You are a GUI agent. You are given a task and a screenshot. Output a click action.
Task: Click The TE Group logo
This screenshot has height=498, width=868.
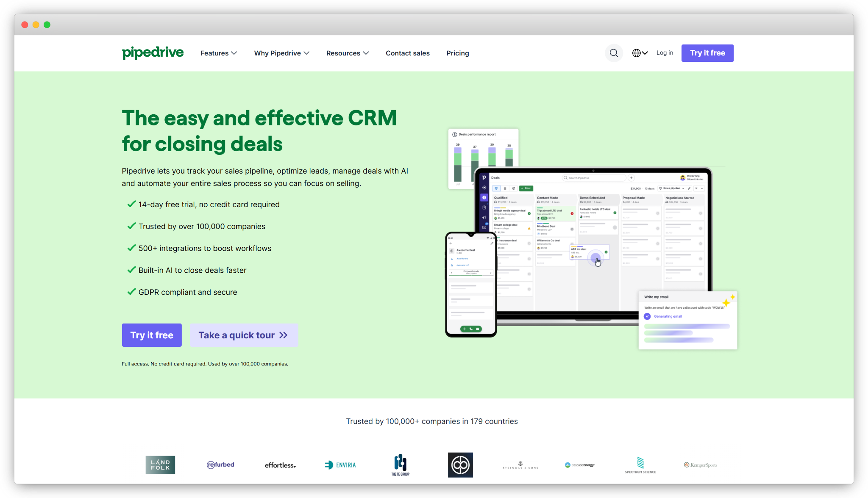click(x=401, y=465)
